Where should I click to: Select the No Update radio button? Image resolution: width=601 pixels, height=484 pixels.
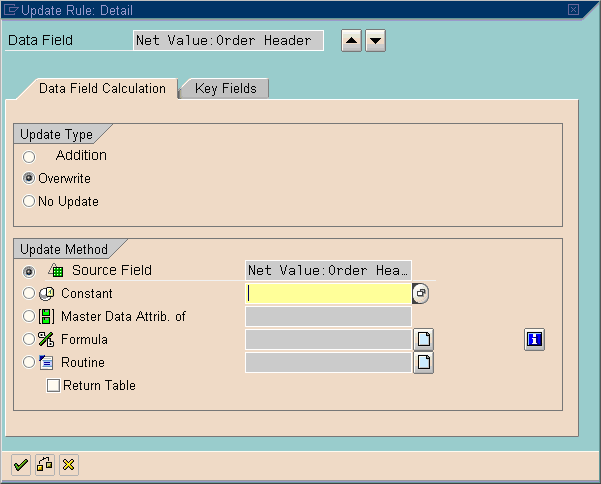point(29,202)
